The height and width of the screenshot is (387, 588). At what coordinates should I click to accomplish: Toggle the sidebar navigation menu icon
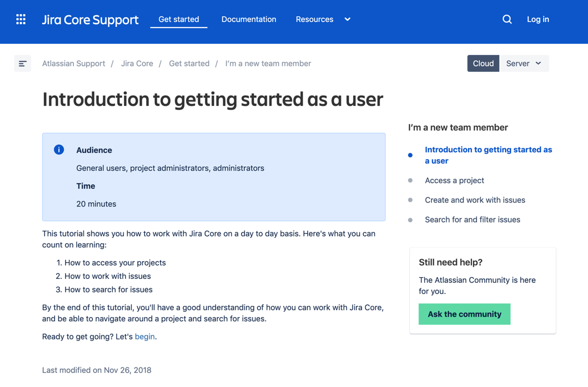[22, 64]
